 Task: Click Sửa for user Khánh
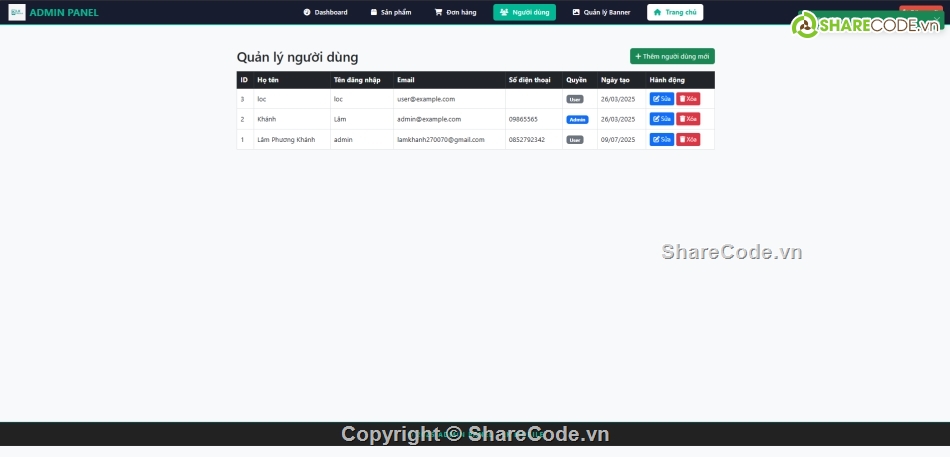662,119
